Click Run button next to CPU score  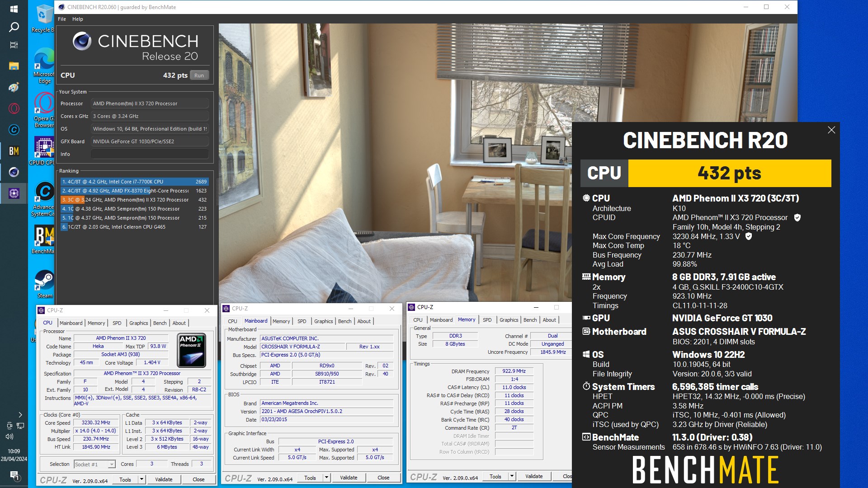pos(199,75)
